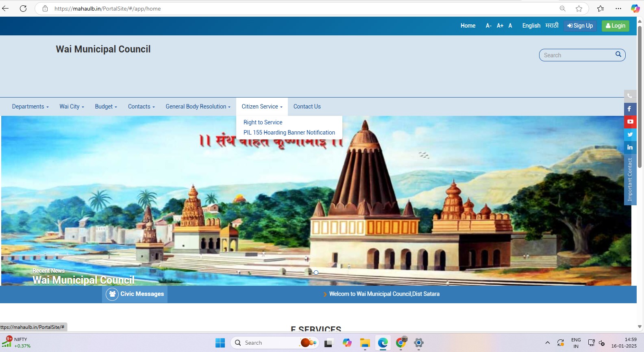This screenshot has width=644, height=352.
Task: Click the phone icon in the side panel
Action: pos(630,96)
